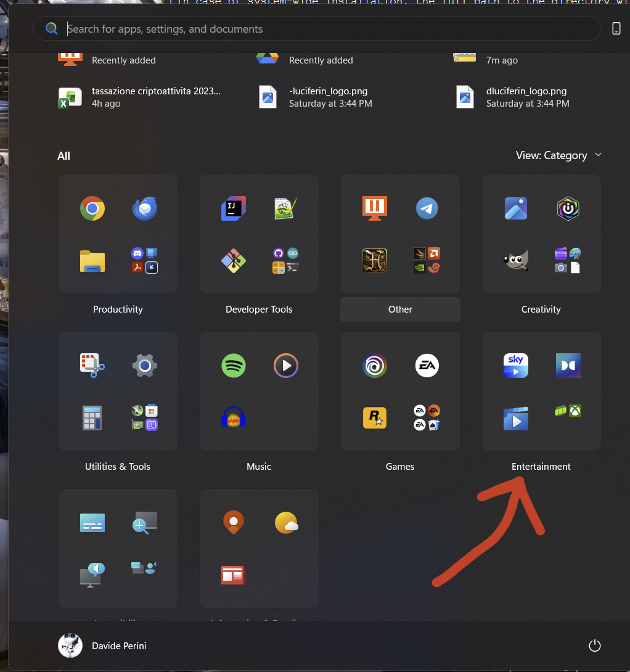This screenshot has height=672, width=630.
Task: Open Calculator in Utilities & Tools
Action: pyautogui.click(x=92, y=418)
